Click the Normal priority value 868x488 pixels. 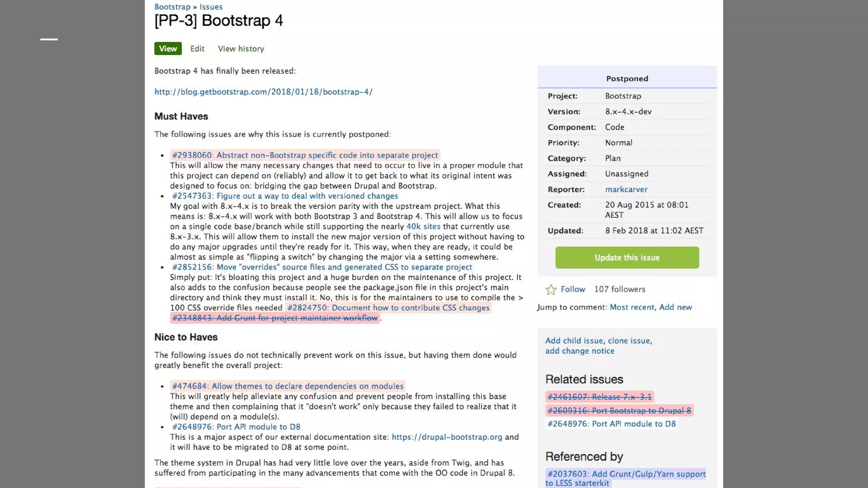point(618,143)
